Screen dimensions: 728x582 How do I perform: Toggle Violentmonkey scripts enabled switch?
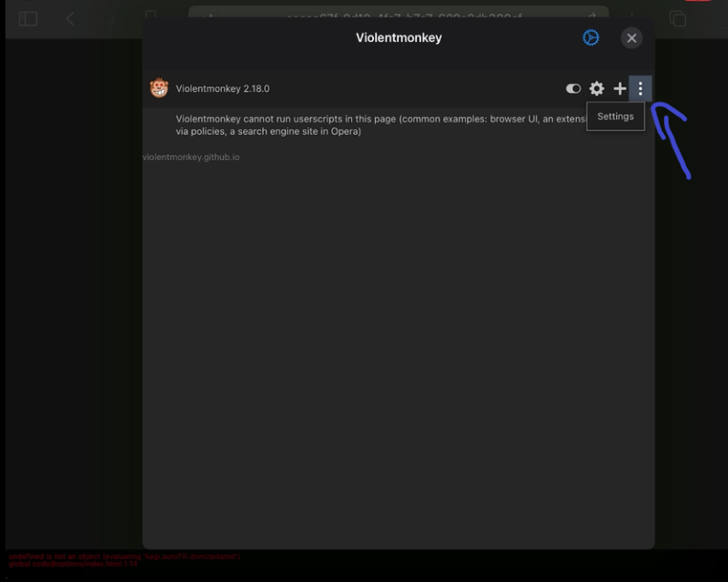click(x=573, y=88)
